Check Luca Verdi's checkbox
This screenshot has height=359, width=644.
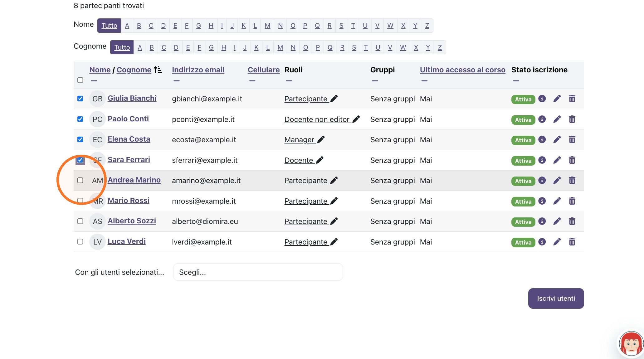pyautogui.click(x=80, y=242)
